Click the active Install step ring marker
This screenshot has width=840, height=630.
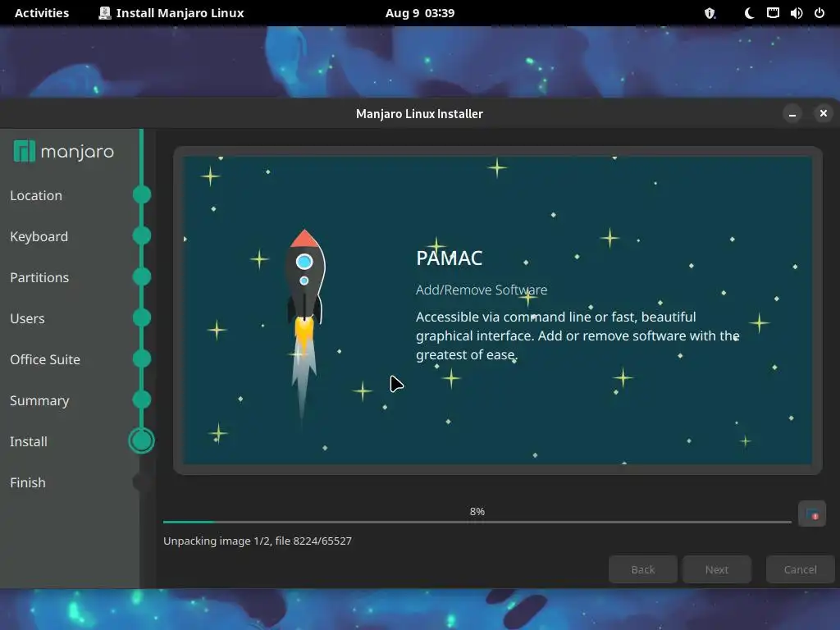tap(141, 441)
